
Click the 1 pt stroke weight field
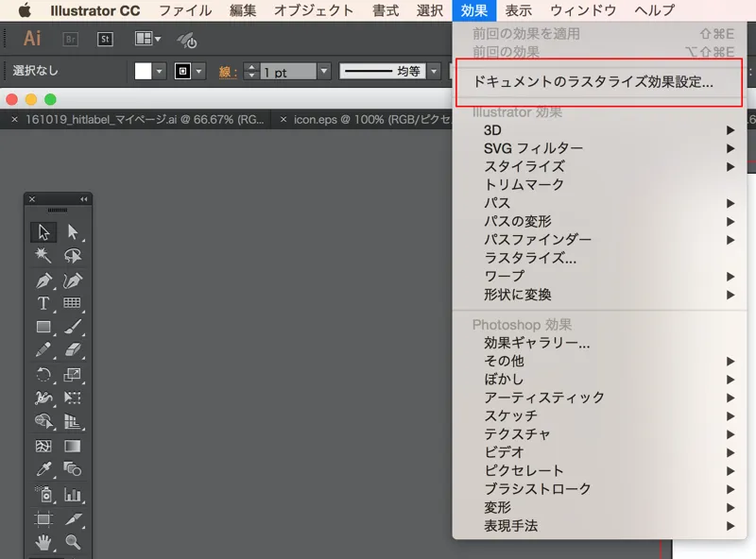tap(288, 72)
